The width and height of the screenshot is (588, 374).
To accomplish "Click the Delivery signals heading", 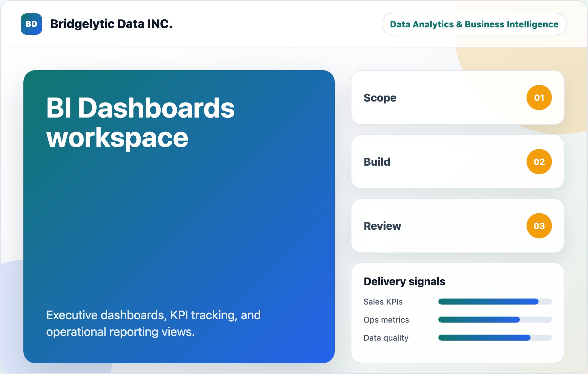I will pyautogui.click(x=404, y=282).
